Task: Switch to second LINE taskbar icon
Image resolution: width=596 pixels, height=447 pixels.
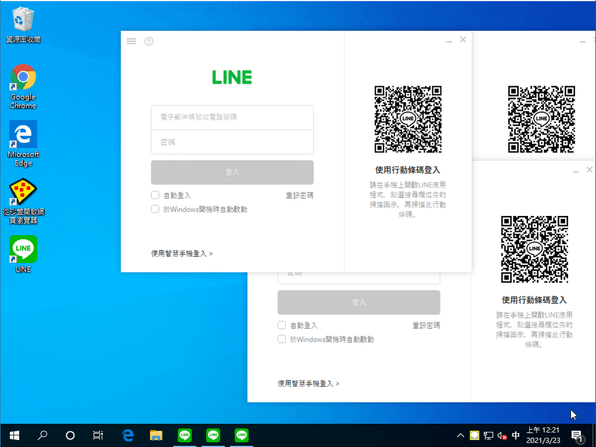Action: tap(213, 435)
